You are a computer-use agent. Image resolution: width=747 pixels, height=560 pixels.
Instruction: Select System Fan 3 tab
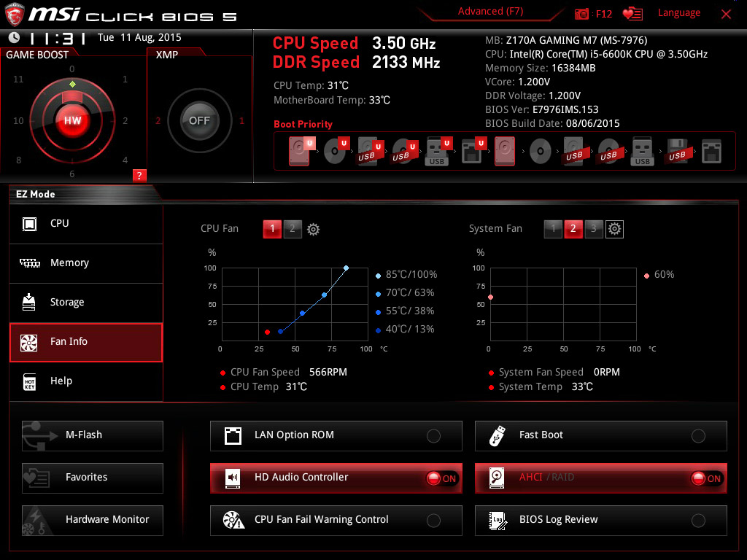tap(594, 229)
